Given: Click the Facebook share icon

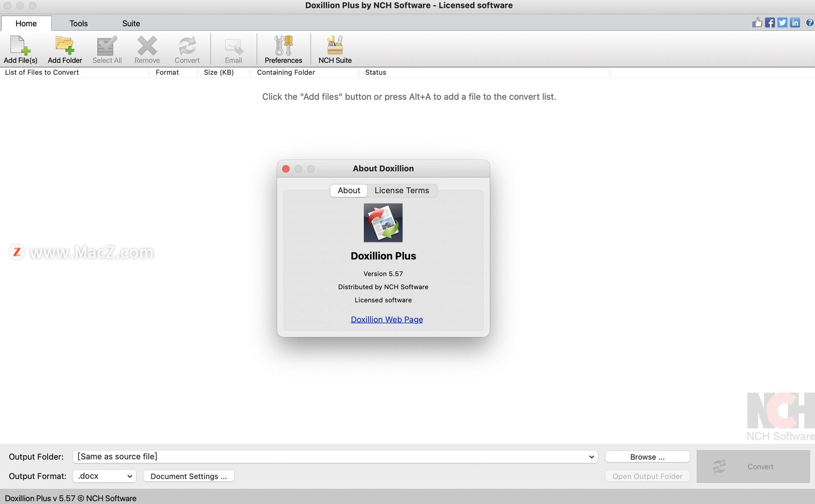Looking at the screenshot, I should [x=770, y=22].
